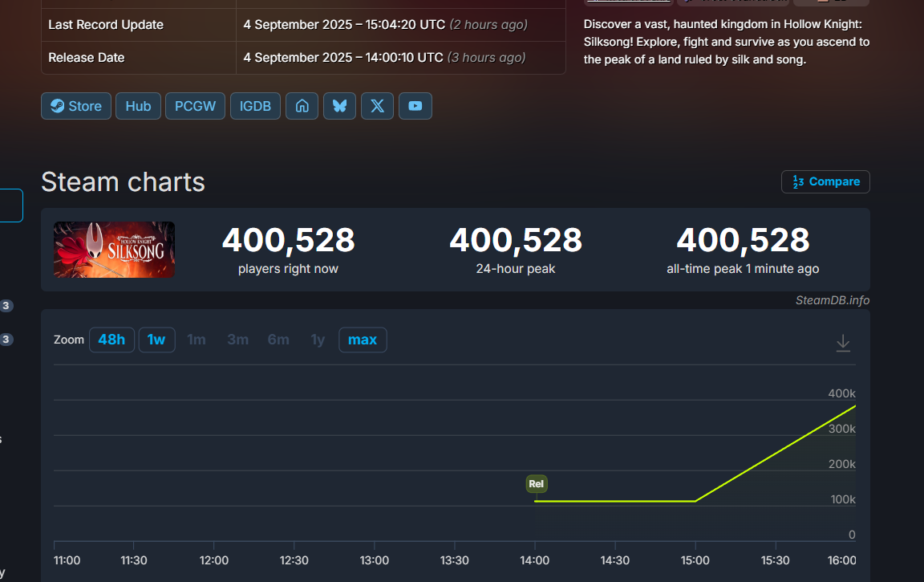Screen dimensions: 924x582
Task: Open the Steam Store link button
Action: click(76, 106)
